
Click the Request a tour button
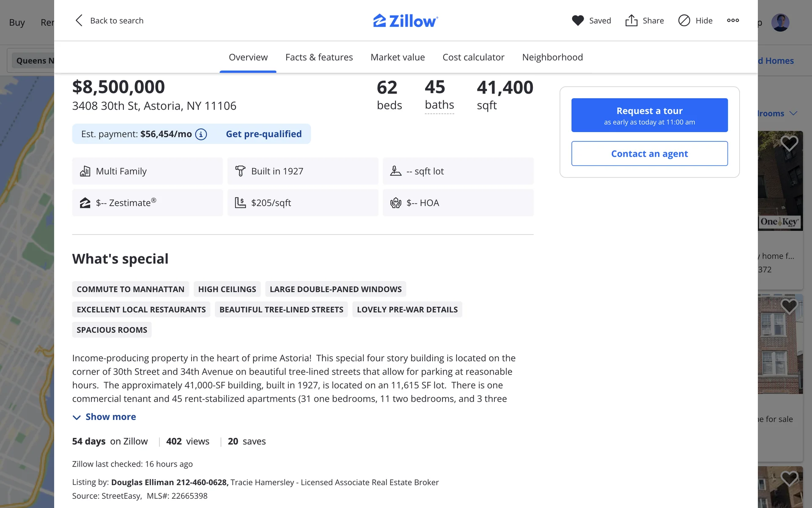[x=649, y=115]
